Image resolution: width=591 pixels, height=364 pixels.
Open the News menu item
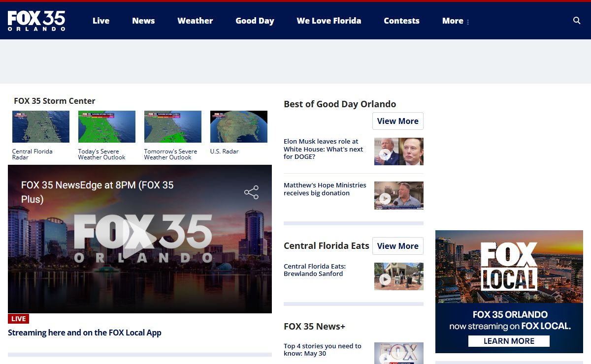pos(143,21)
